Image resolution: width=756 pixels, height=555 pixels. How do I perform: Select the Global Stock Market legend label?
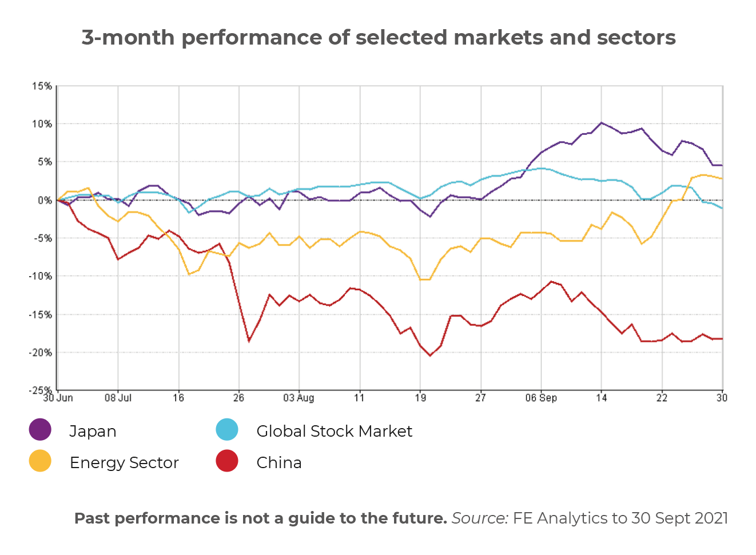click(334, 432)
